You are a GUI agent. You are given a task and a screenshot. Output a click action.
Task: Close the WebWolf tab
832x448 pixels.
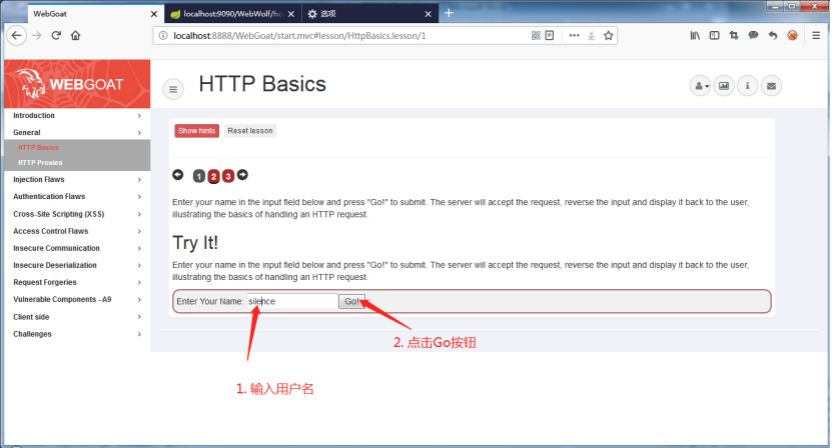tap(291, 14)
